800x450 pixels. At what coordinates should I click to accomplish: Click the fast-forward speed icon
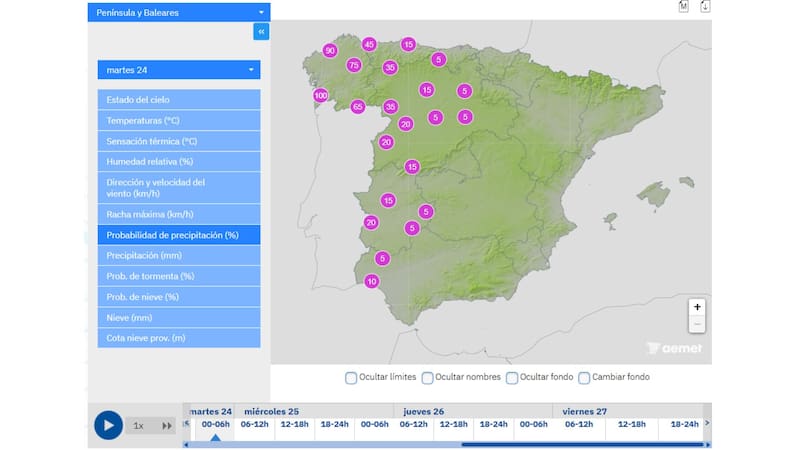pyautogui.click(x=167, y=426)
